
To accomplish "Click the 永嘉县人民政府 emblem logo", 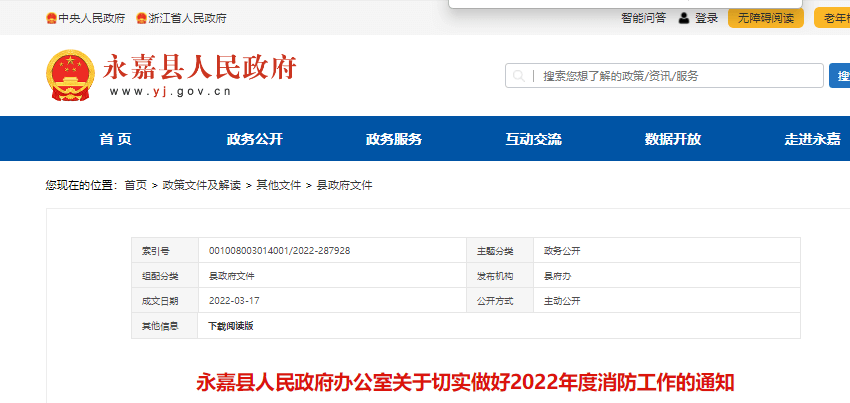I will [70, 75].
